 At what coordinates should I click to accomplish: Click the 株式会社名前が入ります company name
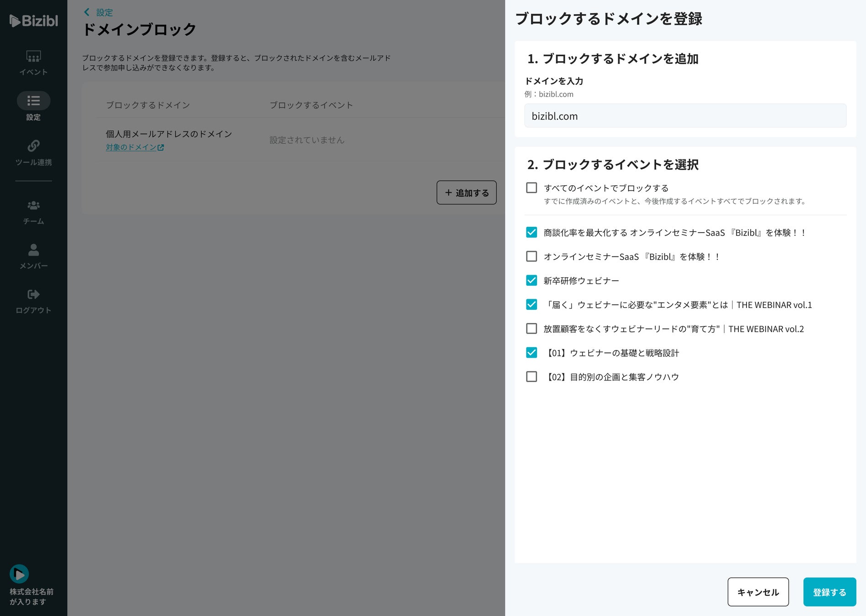coord(31,597)
